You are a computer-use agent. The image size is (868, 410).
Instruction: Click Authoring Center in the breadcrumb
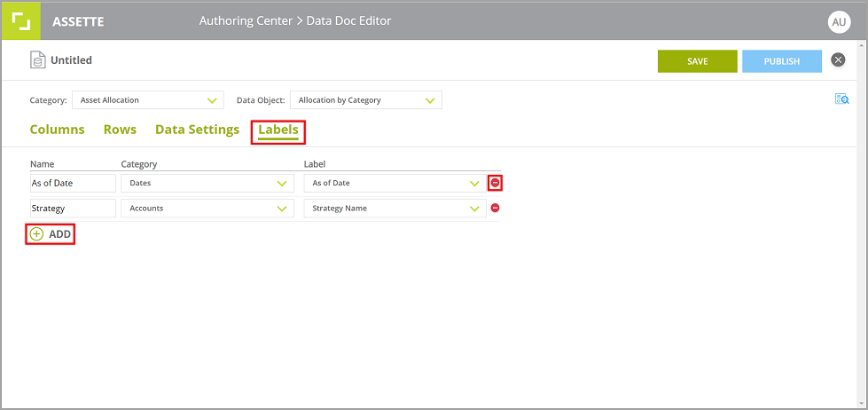(x=246, y=21)
